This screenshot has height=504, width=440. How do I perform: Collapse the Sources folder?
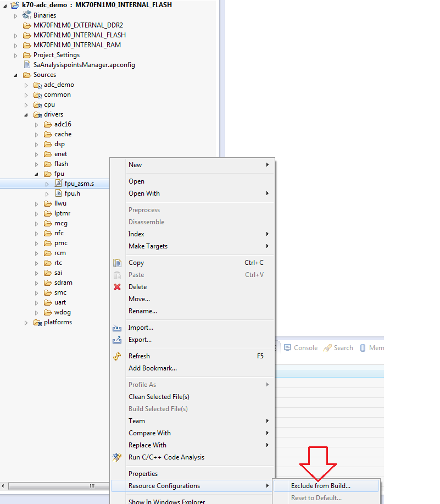click(x=15, y=75)
